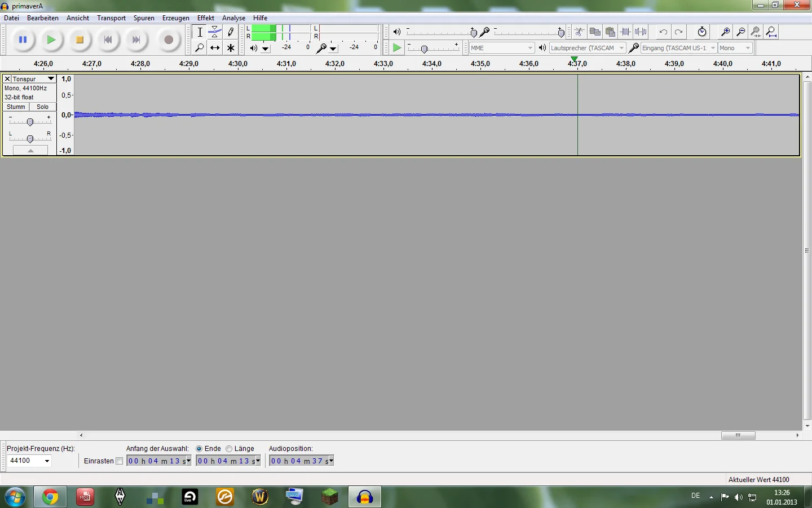The image size is (812, 508).
Task: Open the Projekt-Frequenz 44100 dropdown
Action: pyautogui.click(x=47, y=461)
